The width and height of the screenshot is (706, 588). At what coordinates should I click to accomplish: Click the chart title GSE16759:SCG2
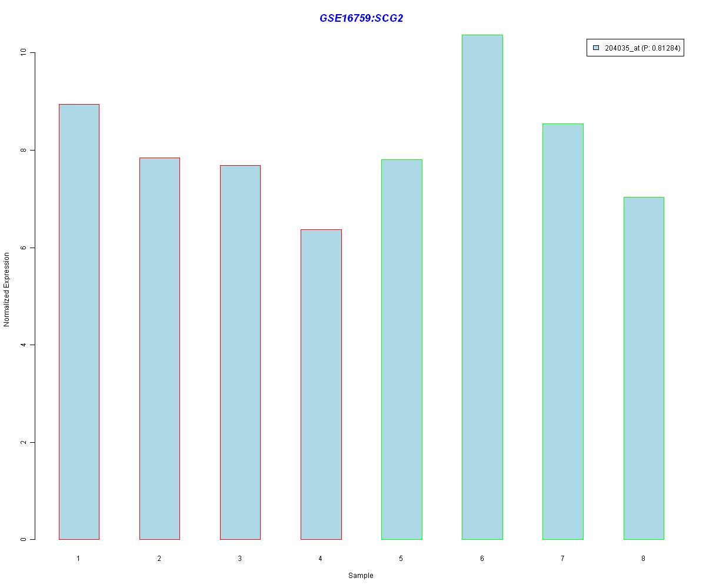click(361, 18)
